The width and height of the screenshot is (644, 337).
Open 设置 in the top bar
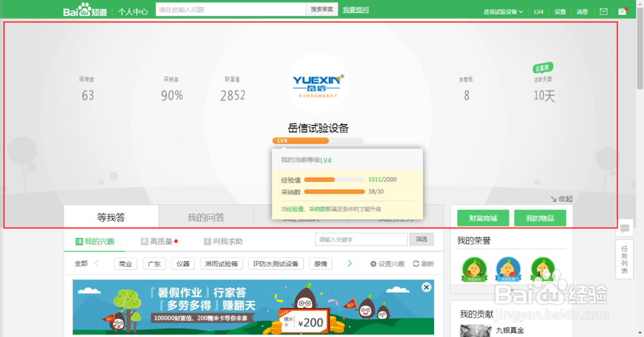(x=560, y=12)
